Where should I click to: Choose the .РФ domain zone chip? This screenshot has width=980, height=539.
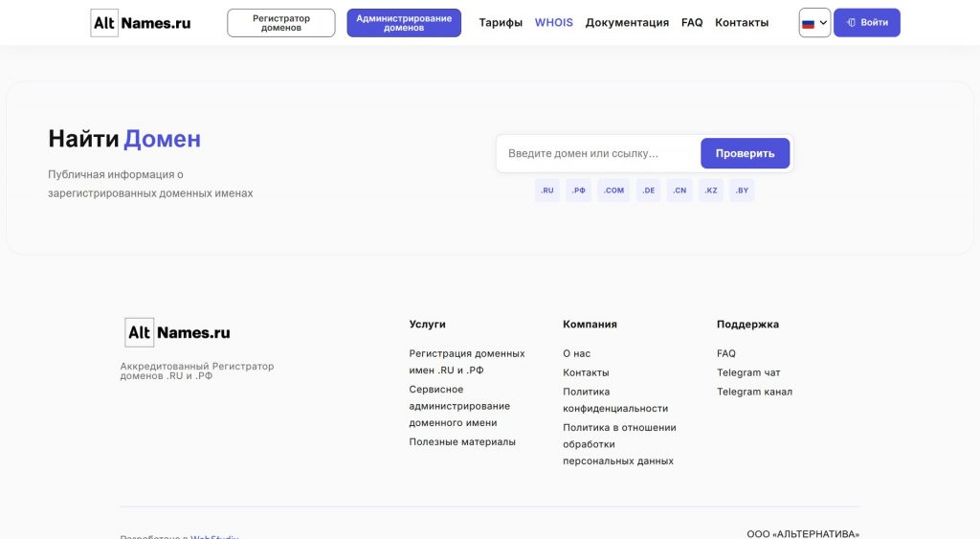(579, 191)
